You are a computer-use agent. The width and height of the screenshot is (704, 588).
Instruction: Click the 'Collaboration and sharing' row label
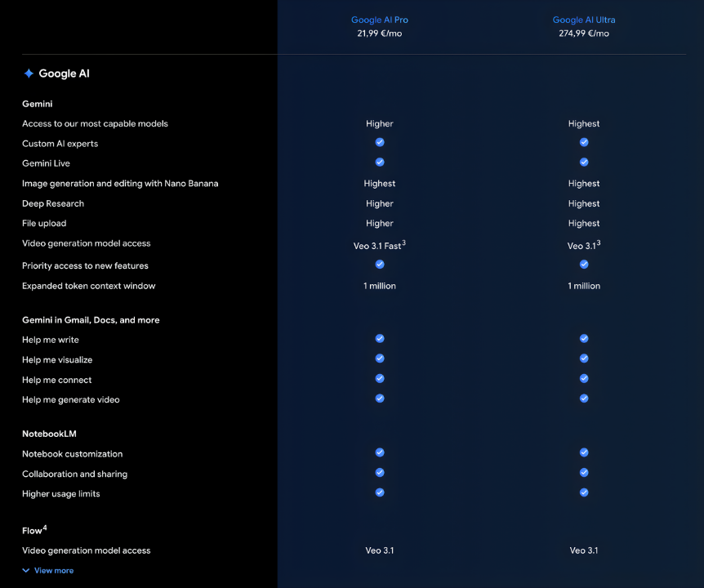(74, 474)
